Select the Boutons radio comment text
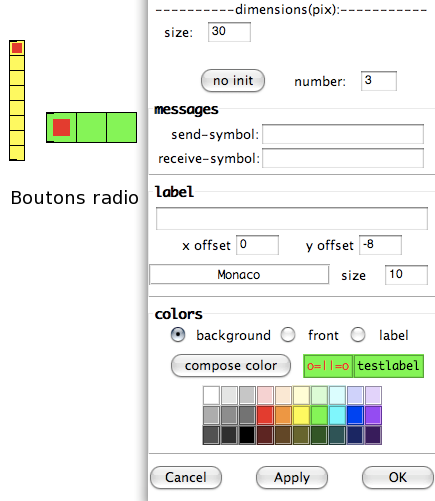Image resolution: width=435 pixels, height=501 pixels. tap(75, 198)
